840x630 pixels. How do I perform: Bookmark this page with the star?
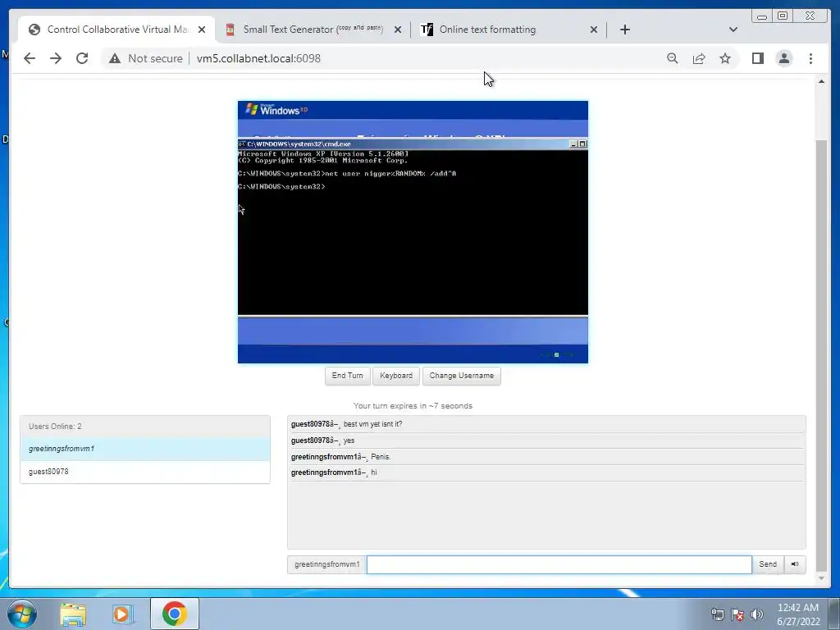coord(725,58)
